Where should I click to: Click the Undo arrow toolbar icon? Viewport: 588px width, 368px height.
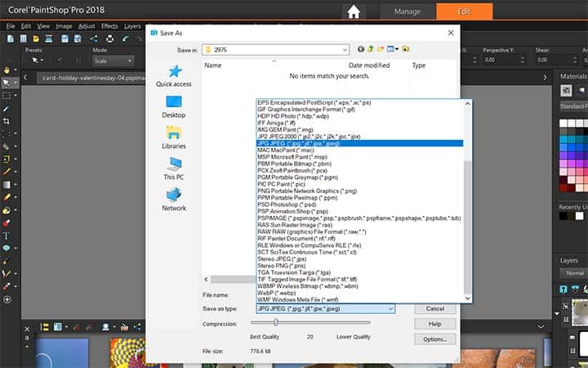point(126,38)
